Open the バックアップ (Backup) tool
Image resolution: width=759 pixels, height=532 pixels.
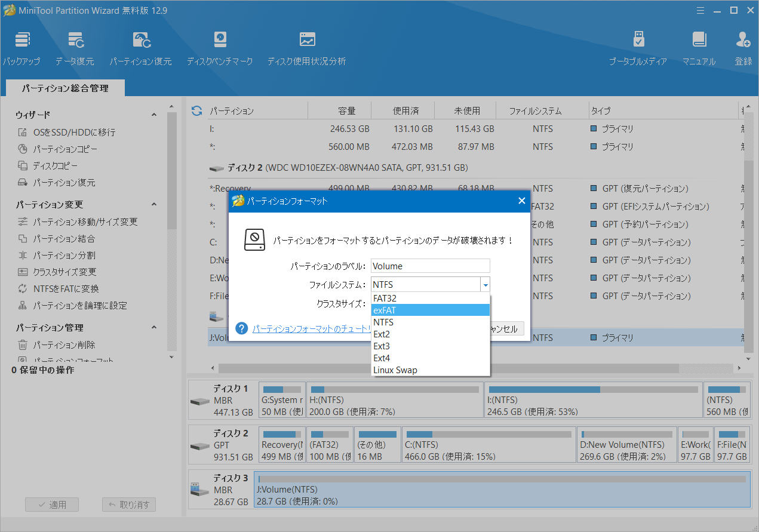point(21,48)
